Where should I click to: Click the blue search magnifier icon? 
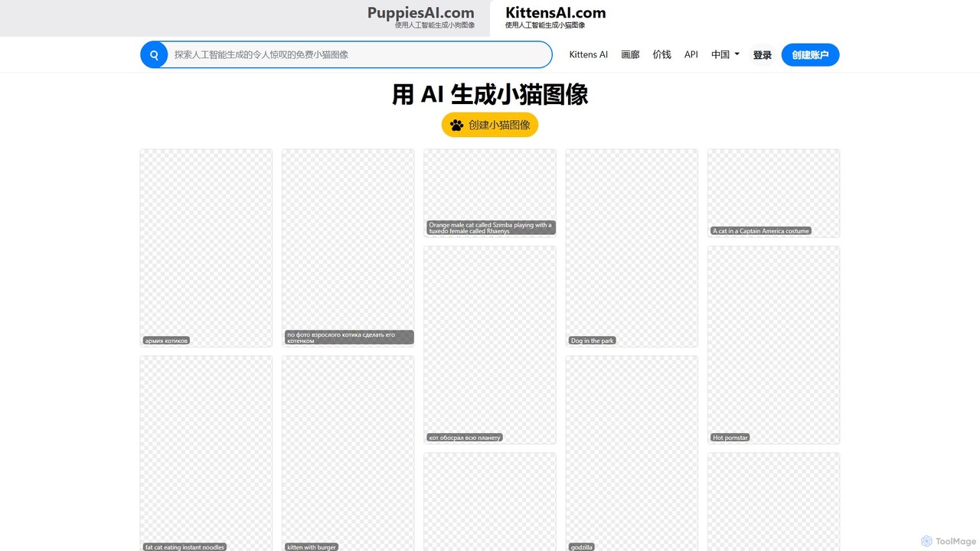pos(154,55)
